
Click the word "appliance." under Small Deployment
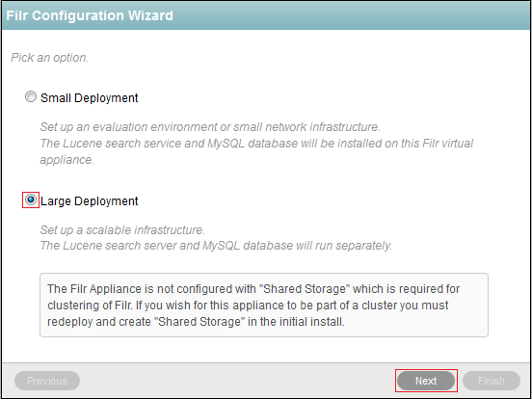click(x=67, y=159)
